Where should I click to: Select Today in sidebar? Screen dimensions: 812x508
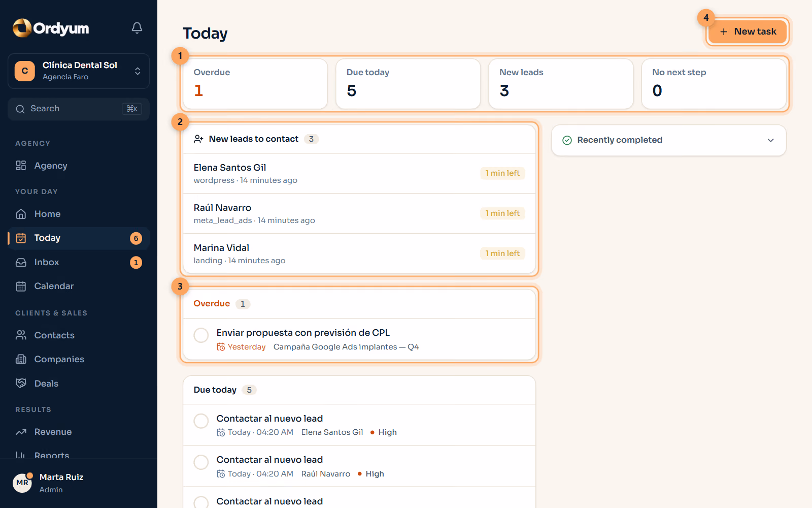79,238
